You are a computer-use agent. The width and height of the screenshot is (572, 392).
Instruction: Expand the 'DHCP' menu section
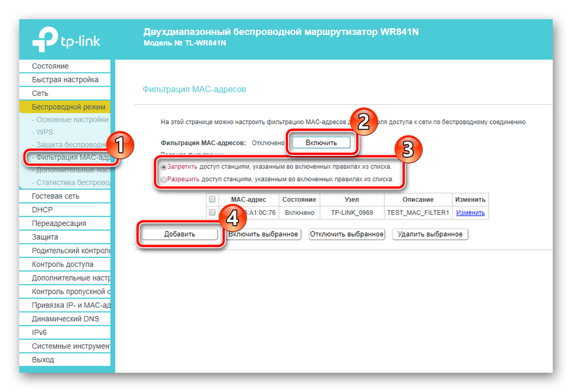tap(42, 210)
